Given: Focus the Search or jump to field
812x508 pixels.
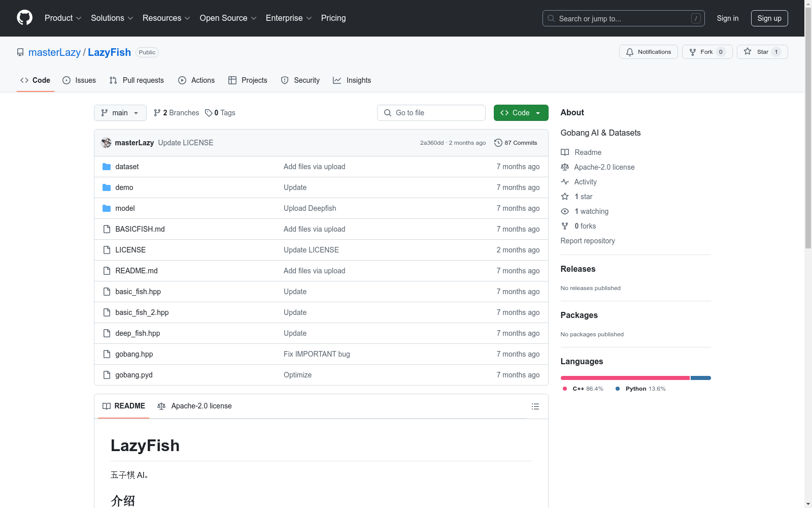Looking at the screenshot, I should coord(624,18).
